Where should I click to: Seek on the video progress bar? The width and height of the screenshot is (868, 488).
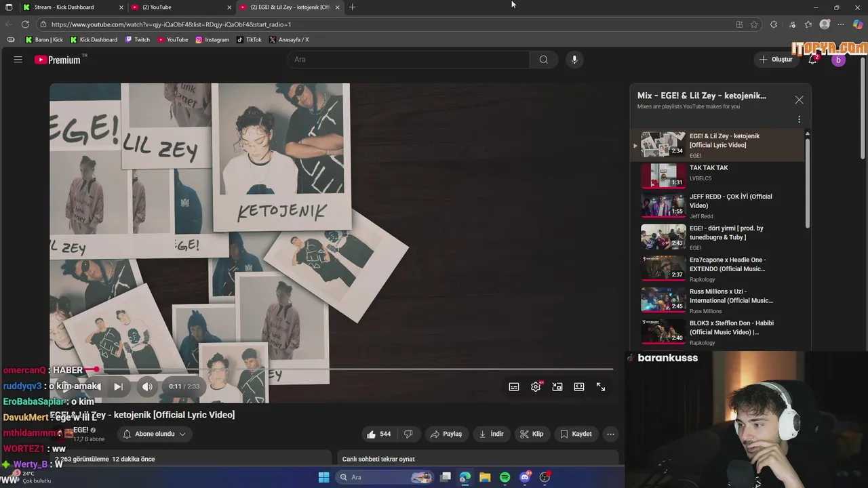pyautogui.click(x=331, y=370)
